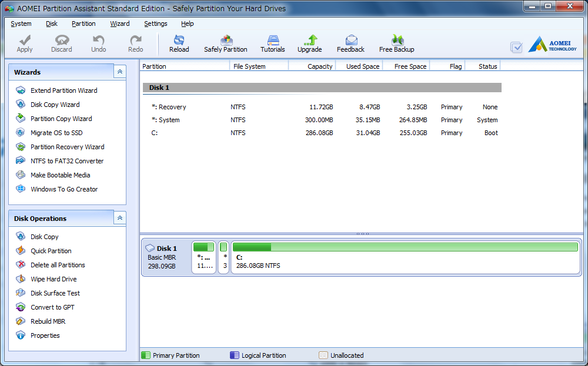This screenshot has height=366, width=588.
Task: Open NTFS to FAT32 Converter
Action: [59, 161]
